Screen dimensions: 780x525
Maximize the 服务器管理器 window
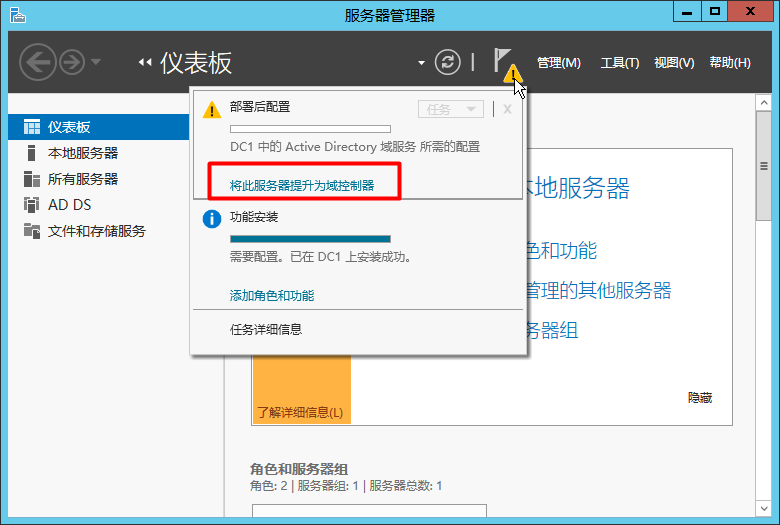point(715,11)
